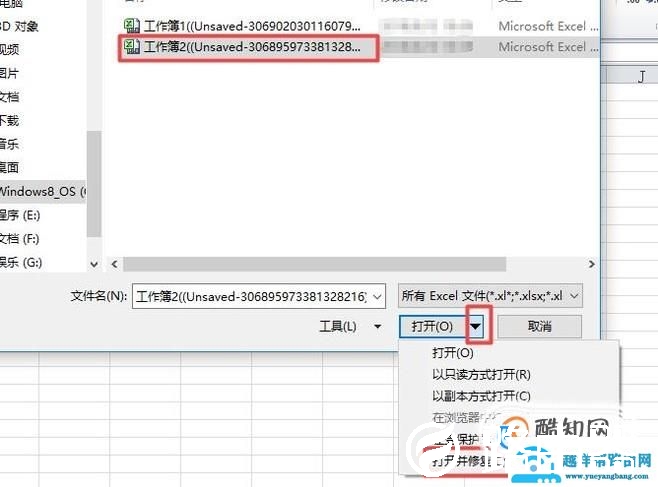658x487 pixels.
Task: Select the 娱乐 (G:) drive in sidebar
Action: coord(21,263)
